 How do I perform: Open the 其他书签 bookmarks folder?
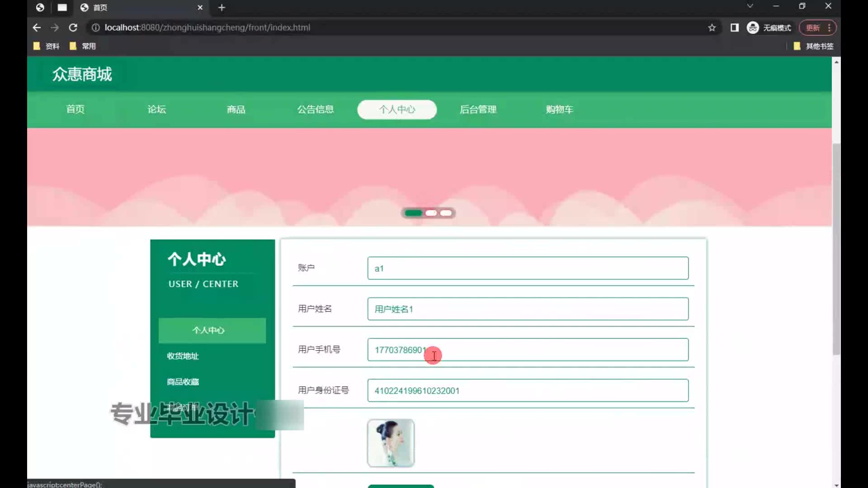[814, 46]
